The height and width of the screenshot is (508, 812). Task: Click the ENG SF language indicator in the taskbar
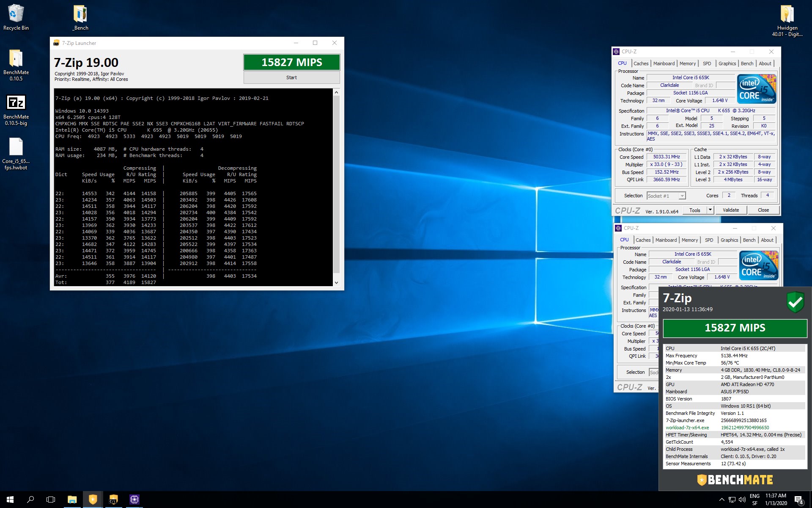tap(754, 500)
